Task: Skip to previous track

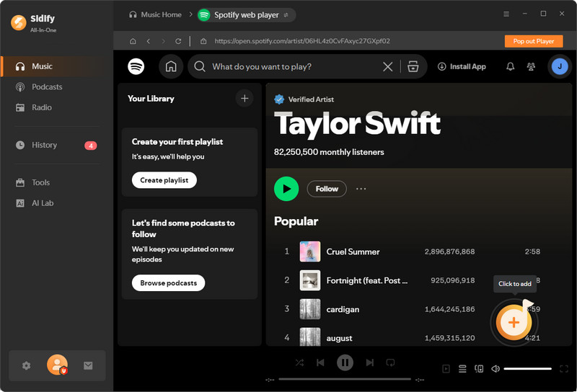Action: coord(320,362)
